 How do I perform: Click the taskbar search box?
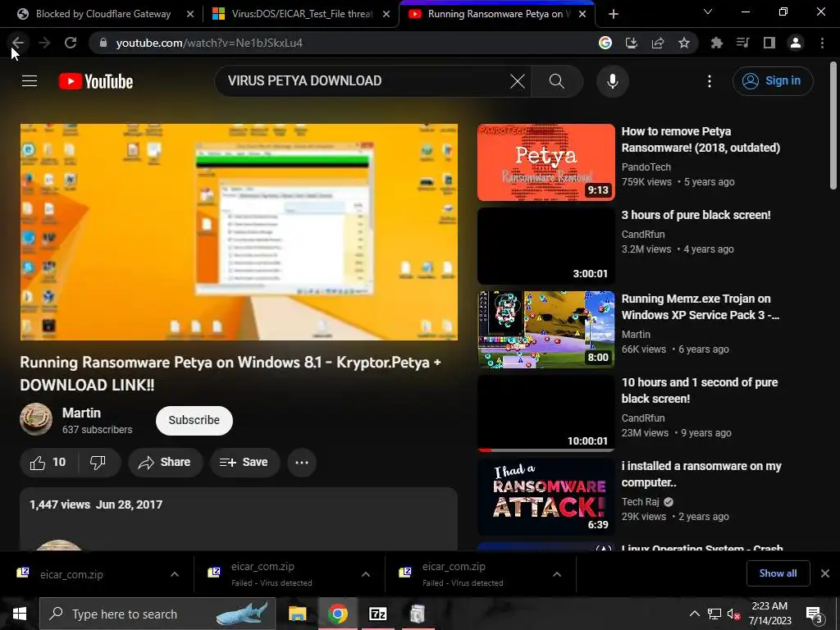click(157, 614)
